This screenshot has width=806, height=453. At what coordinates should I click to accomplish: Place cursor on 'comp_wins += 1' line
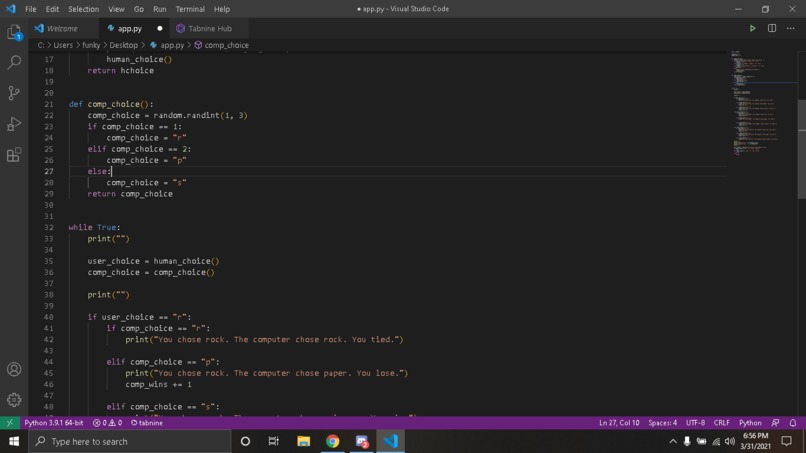158,384
